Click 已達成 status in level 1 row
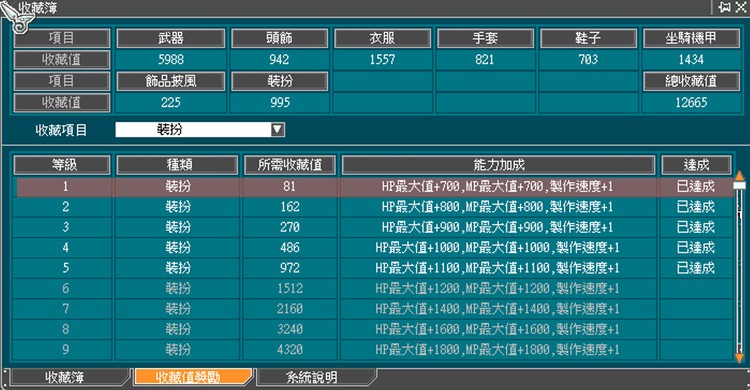The image size is (750, 390). (696, 187)
